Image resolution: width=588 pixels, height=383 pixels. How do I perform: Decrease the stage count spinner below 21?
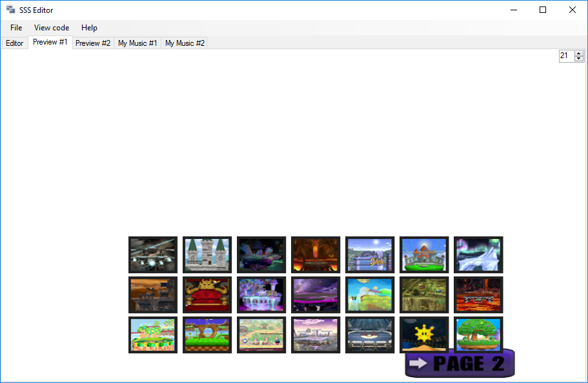point(578,59)
